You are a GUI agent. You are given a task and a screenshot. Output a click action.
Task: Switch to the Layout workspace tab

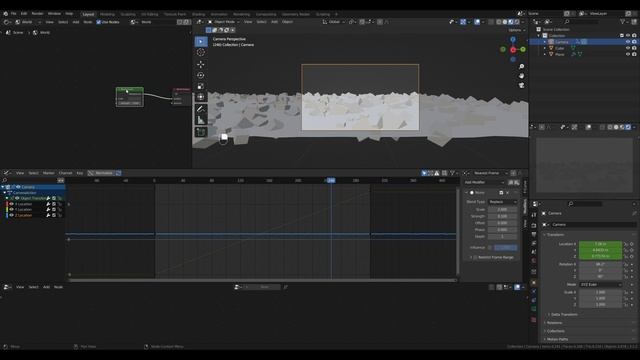coord(88,14)
